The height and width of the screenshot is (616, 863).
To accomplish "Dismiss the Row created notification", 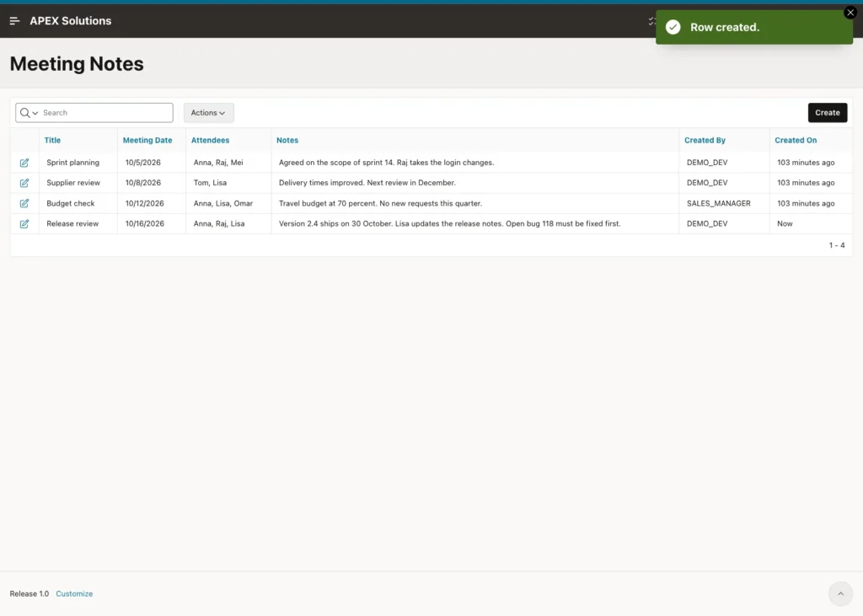I will (x=850, y=12).
